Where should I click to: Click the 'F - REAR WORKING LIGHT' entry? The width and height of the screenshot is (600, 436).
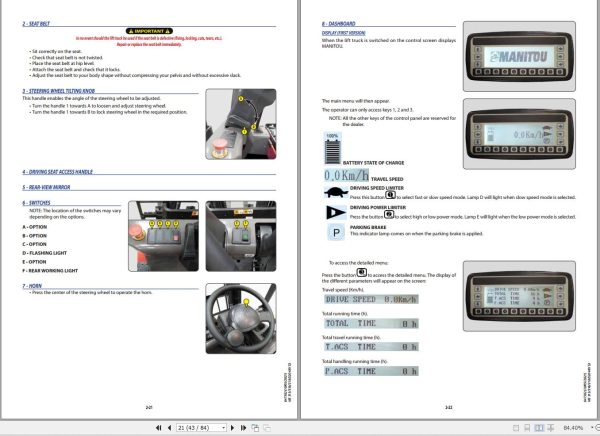[x=50, y=271]
